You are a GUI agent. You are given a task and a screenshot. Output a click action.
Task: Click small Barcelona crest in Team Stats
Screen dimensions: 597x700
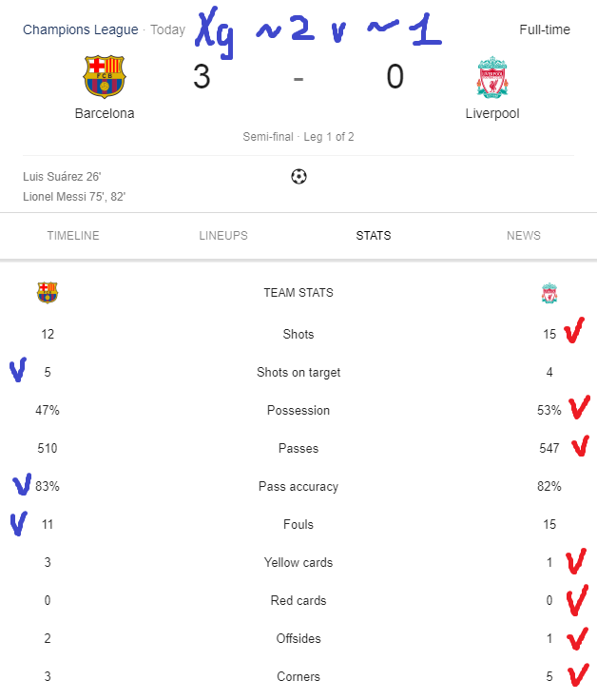(x=48, y=292)
